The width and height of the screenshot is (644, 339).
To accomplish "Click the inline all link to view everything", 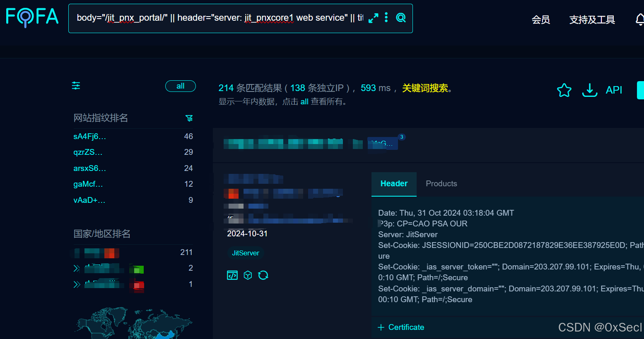I will (x=304, y=102).
